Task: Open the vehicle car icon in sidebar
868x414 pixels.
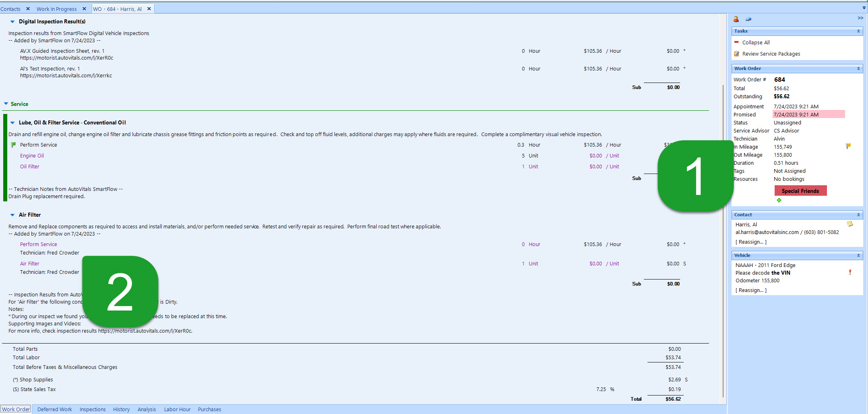Action: (x=748, y=19)
